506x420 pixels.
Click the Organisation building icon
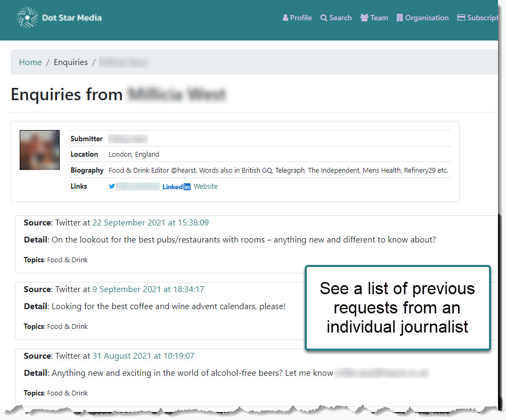pos(399,18)
